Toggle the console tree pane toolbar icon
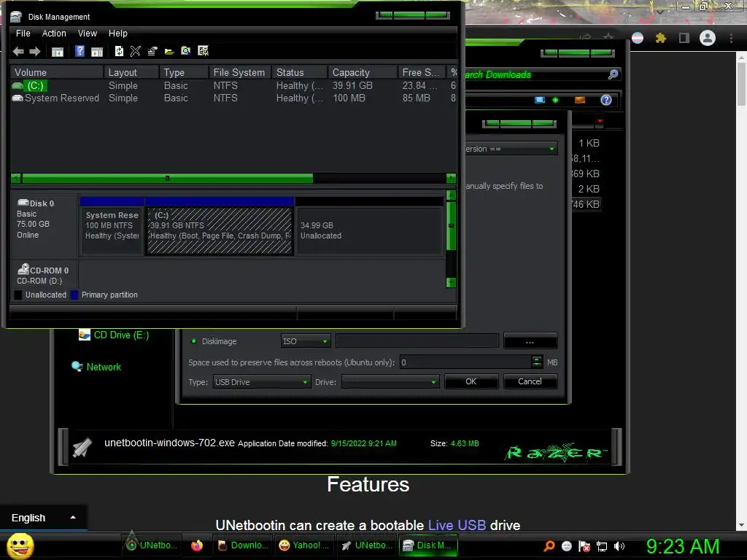Screen dimensions: 747x560 (x=57, y=52)
